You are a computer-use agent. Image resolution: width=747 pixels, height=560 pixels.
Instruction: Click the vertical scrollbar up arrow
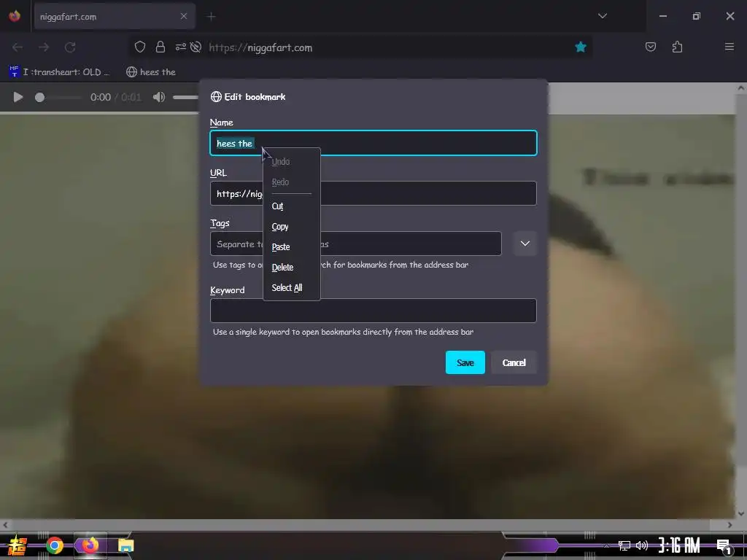click(741, 88)
